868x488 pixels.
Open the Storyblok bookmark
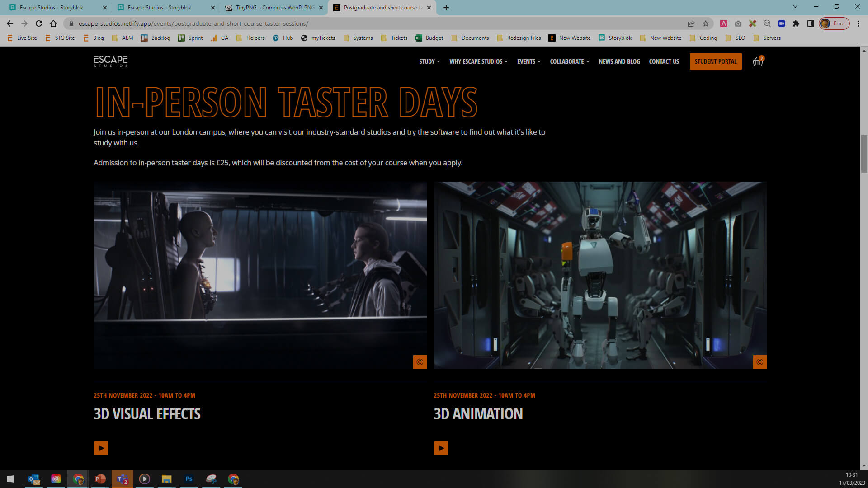[615, 38]
